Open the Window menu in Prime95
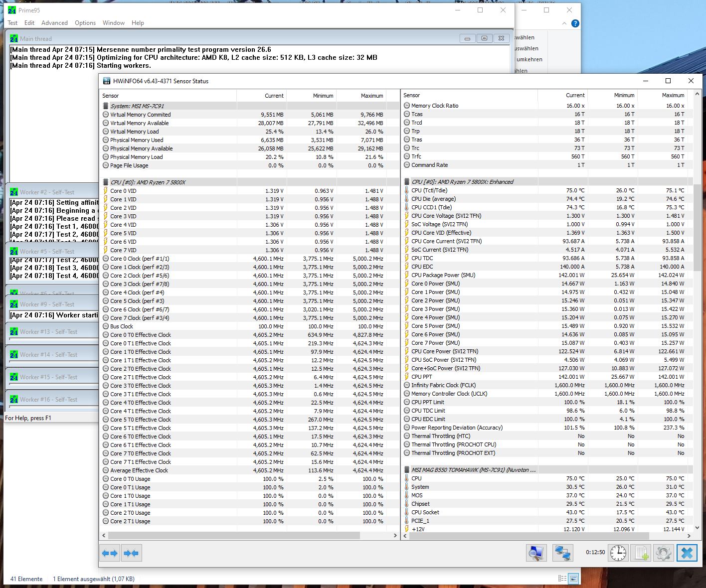Viewport: 706px width, 588px height. pos(114,23)
